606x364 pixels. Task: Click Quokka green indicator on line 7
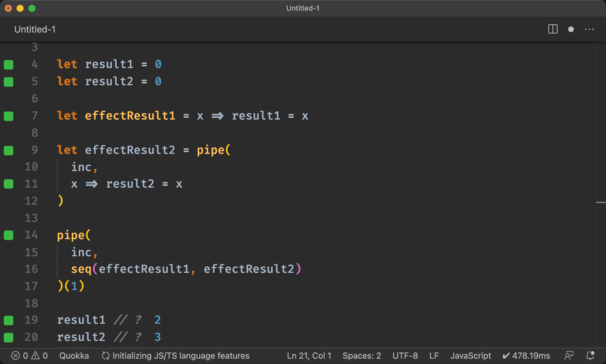click(9, 116)
